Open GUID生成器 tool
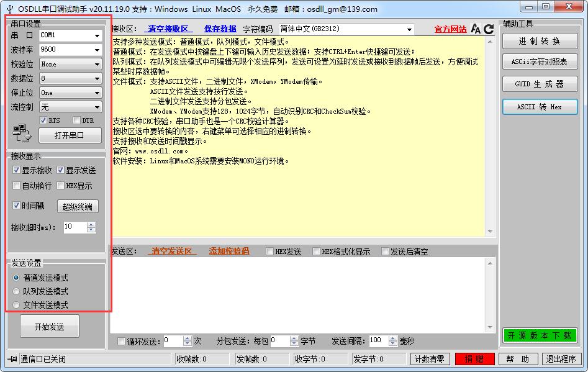 tap(540, 84)
